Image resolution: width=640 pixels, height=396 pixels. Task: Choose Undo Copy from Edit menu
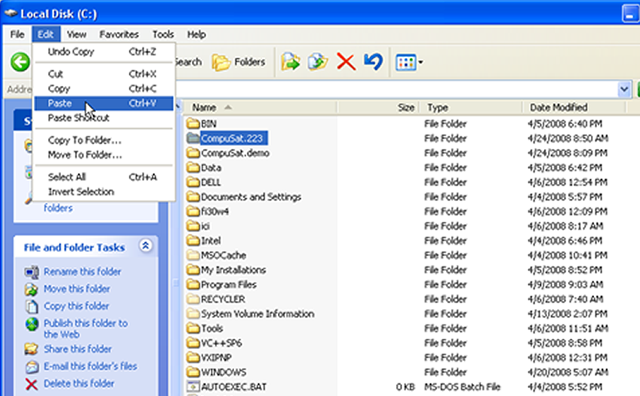click(x=104, y=52)
